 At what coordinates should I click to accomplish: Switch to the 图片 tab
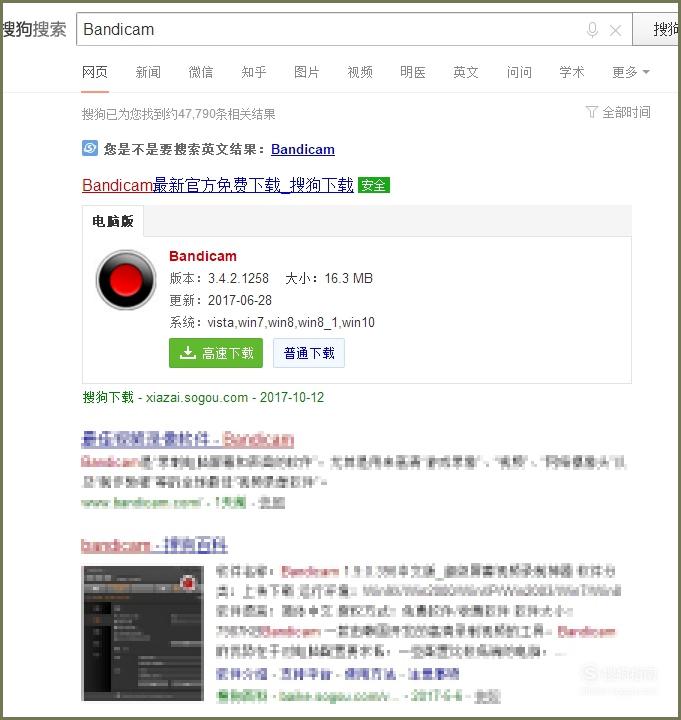point(306,72)
